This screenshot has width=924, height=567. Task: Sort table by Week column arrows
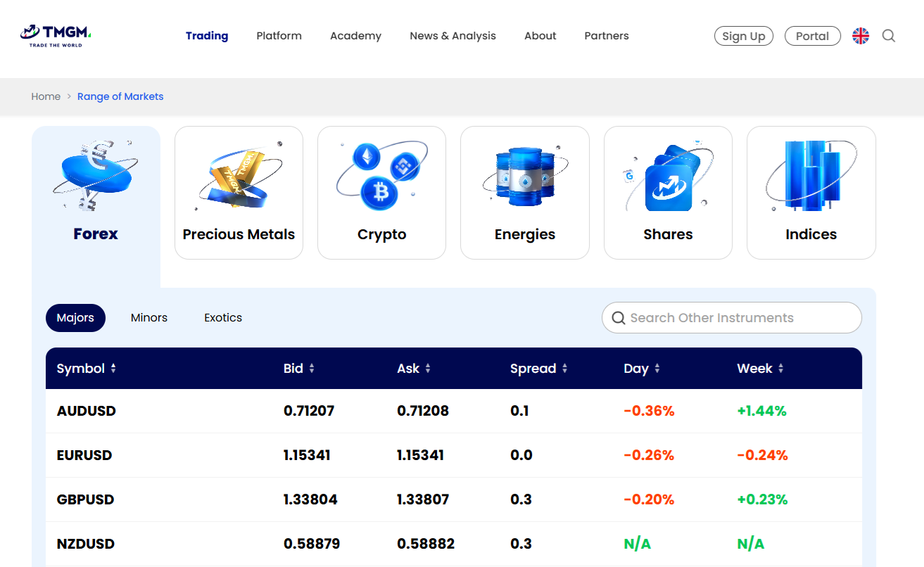click(x=781, y=369)
